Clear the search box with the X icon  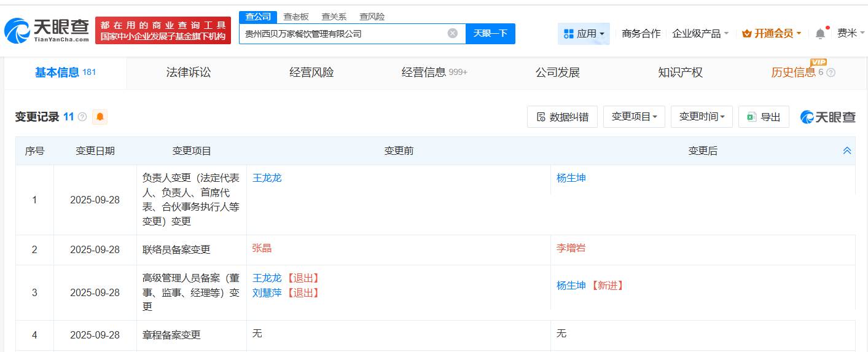click(x=453, y=33)
